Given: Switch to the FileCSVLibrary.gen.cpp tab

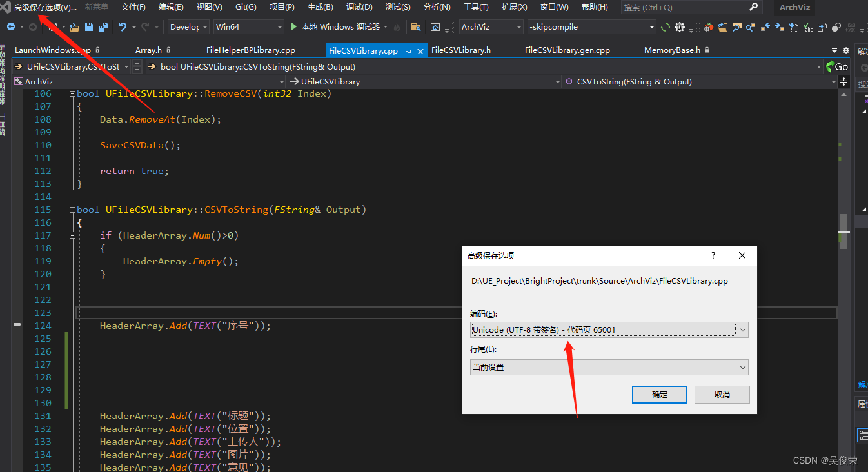Looking at the screenshot, I should coord(567,50).
